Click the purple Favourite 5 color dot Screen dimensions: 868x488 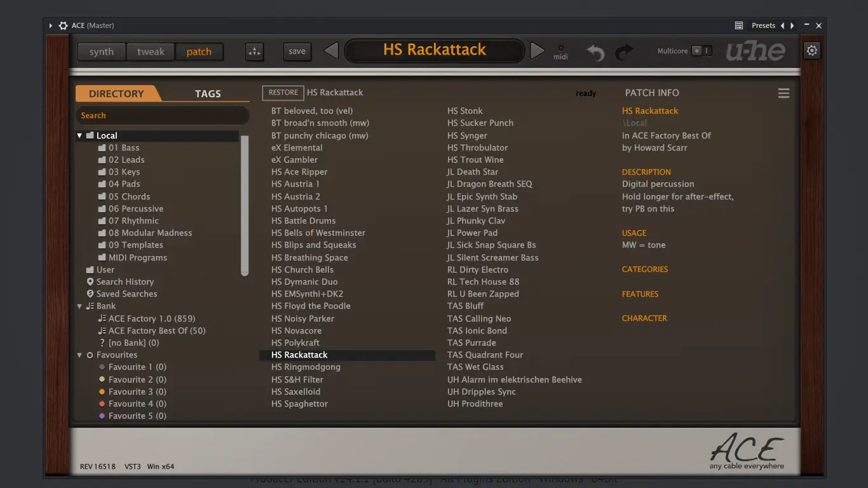click(x=102, y=416)
